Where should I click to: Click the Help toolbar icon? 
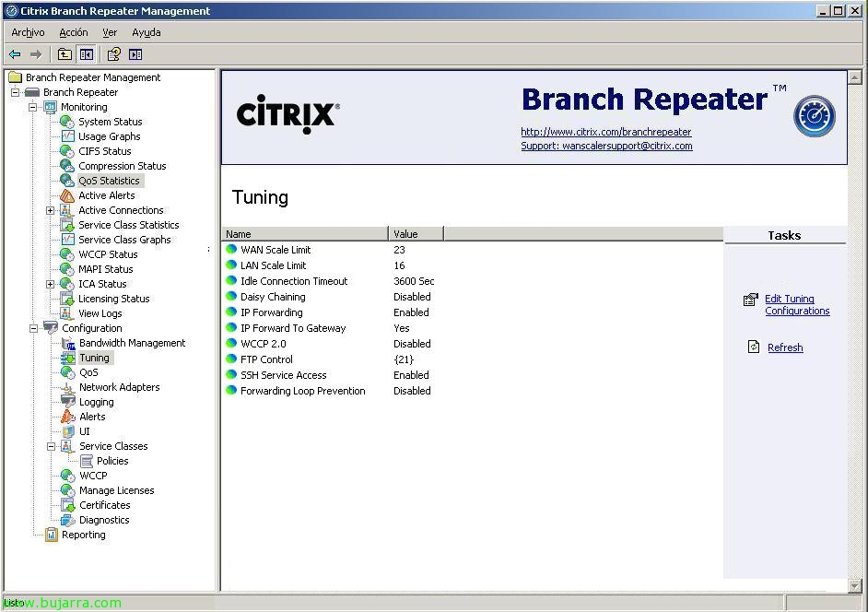click(x=114, y=54)
